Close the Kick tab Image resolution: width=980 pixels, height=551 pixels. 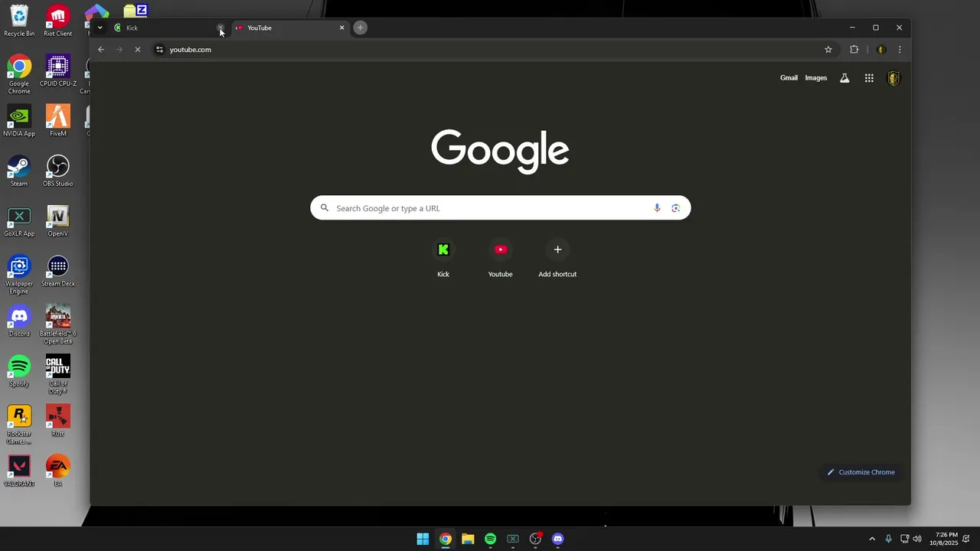(x=220, y=28)
